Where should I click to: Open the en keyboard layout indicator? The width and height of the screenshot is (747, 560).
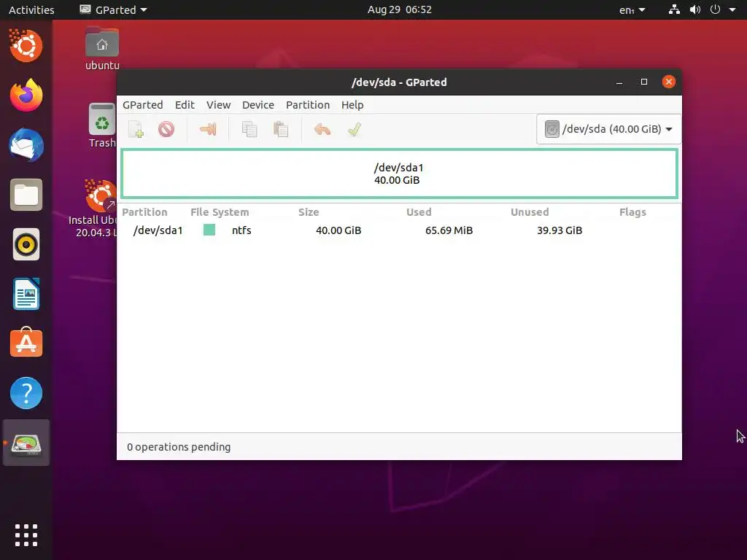pos(632,9)
